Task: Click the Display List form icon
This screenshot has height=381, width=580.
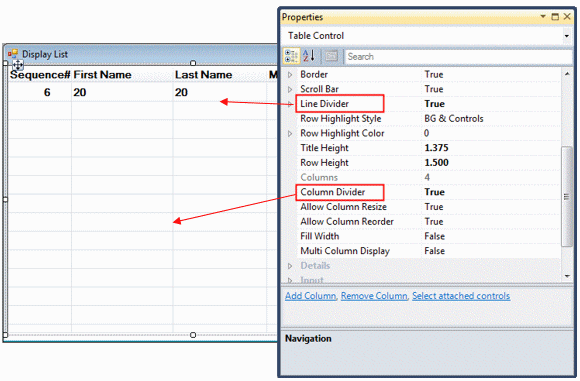Action: pos(13,54)
